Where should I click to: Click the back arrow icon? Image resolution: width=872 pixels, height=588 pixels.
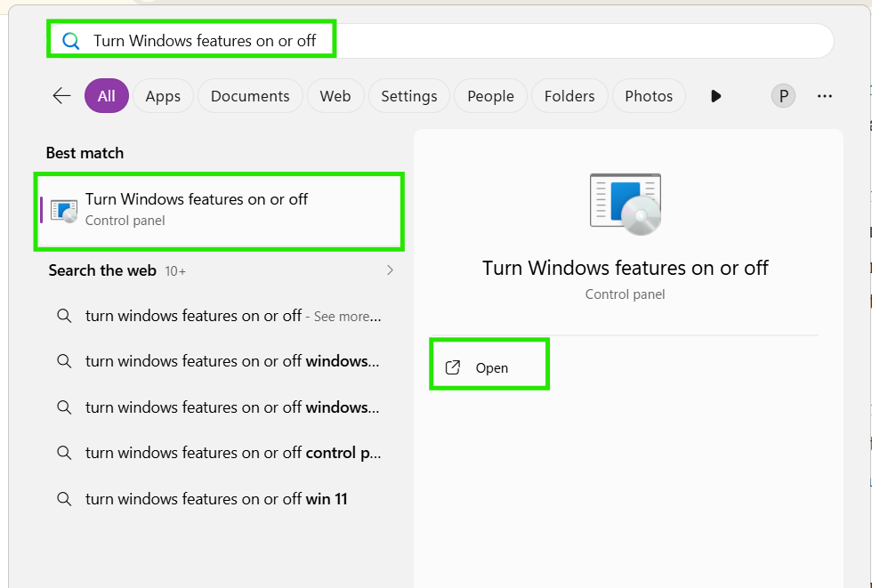pyautogui.click(x=61, y=95)
